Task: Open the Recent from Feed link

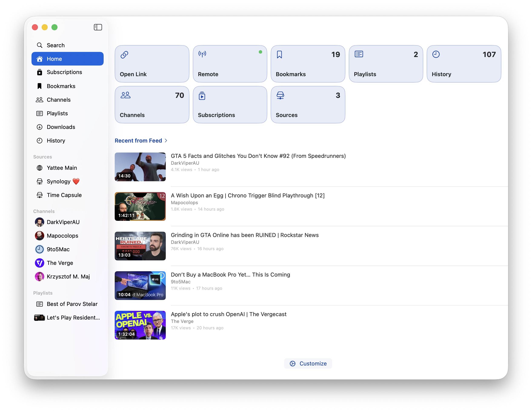Action: click(x=138, y=140)
